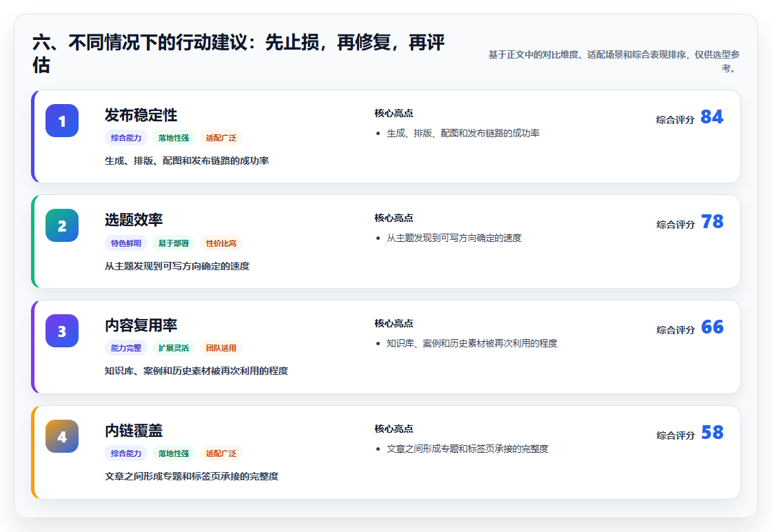
Task: Click description under 内链覆盖 tags
Action: (192, 476)
